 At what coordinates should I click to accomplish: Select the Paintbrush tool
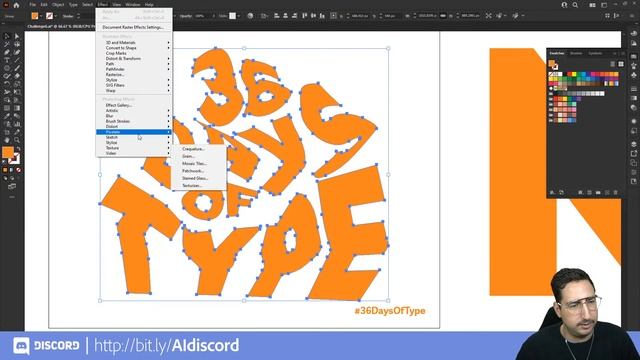point(17,68)
